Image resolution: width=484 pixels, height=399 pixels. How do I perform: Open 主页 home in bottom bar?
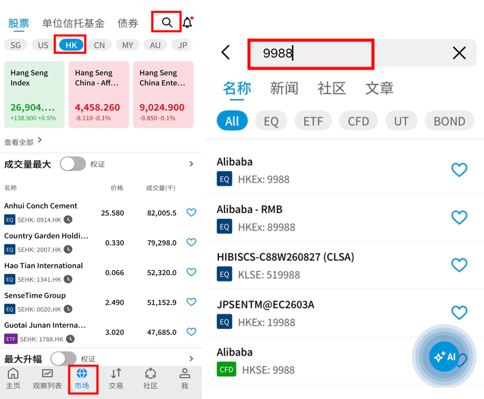tap(13, 379)
